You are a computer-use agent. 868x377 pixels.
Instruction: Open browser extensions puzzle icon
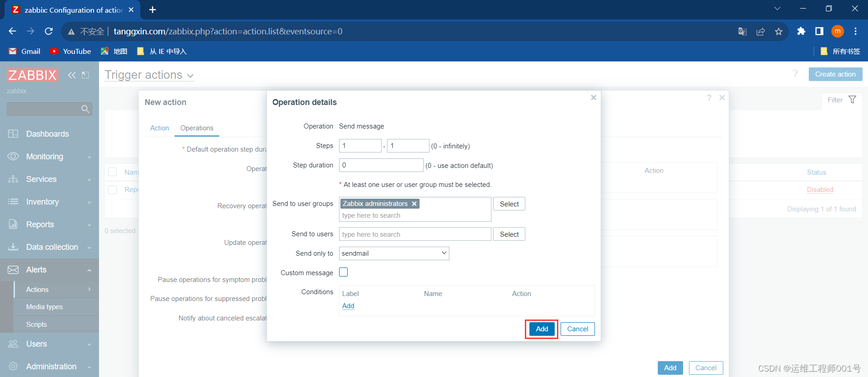pyautogui.click(x=801, y=31)
